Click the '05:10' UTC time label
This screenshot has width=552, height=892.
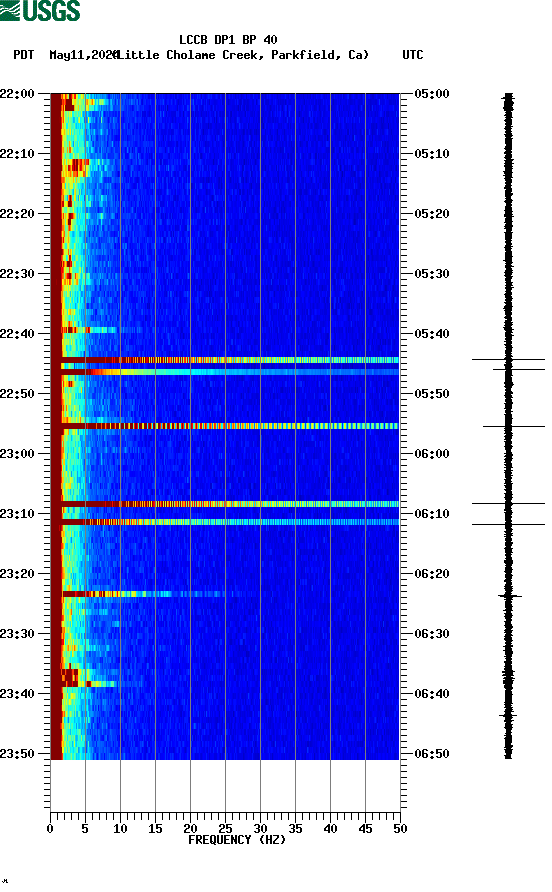(x=432, y=154)
